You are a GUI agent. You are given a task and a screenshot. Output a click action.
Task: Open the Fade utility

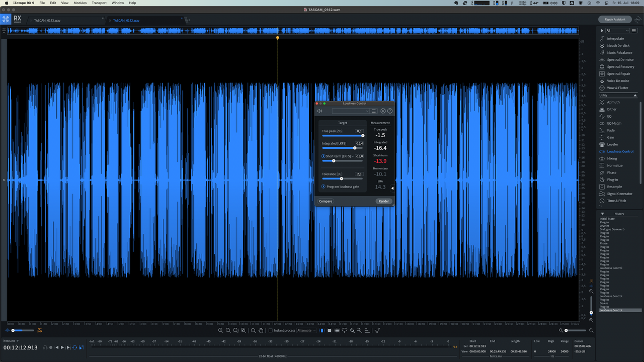(611, 130)
